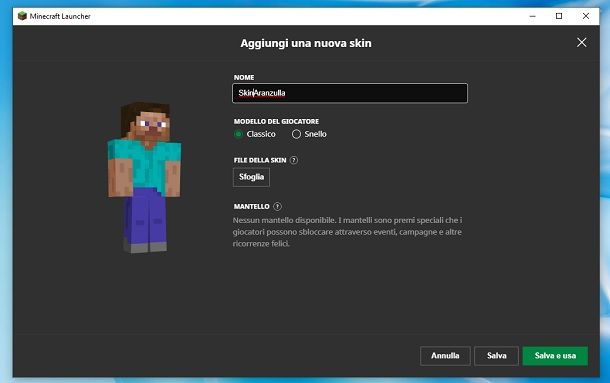Click the Steve skin preview model

point(144,177)
